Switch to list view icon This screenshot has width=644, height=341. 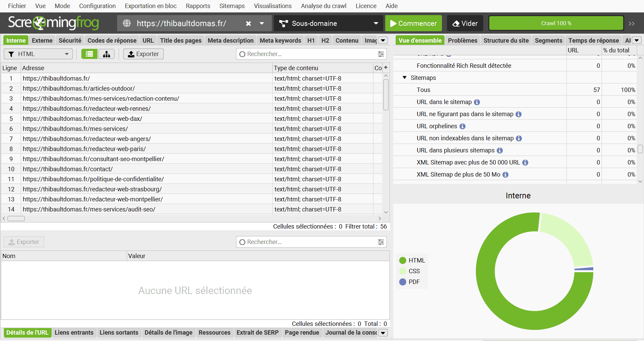tap(89, 54)
